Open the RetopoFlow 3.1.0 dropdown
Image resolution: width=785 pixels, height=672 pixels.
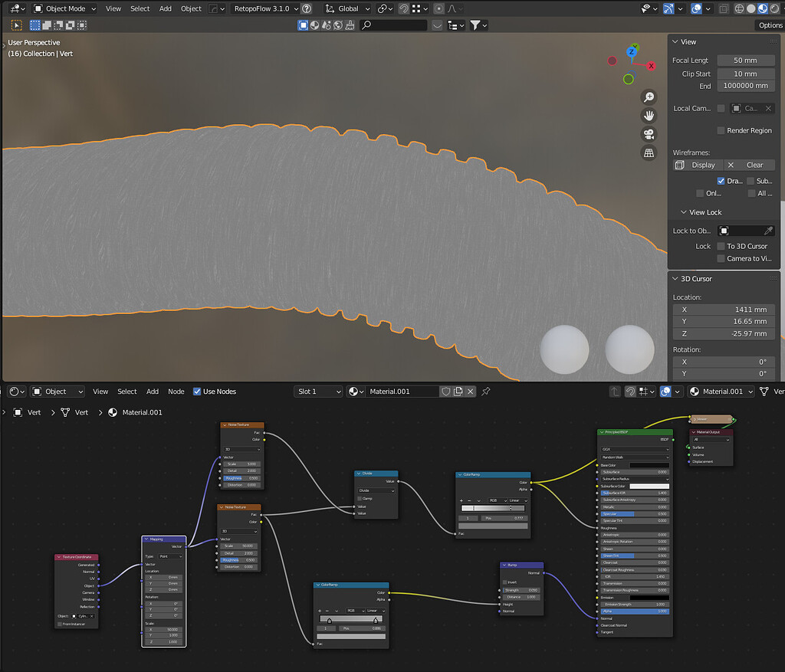pyautogui.click(x=267, y=8)
